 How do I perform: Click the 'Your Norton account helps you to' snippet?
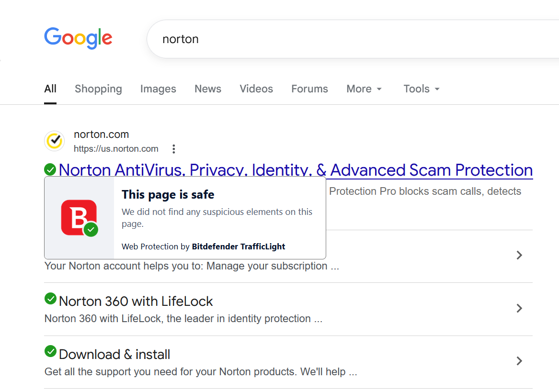192,266
